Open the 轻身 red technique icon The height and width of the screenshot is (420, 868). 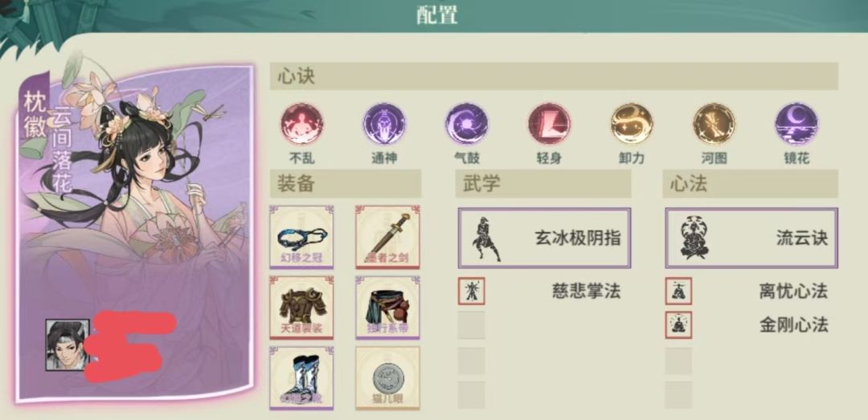point(549,124)
